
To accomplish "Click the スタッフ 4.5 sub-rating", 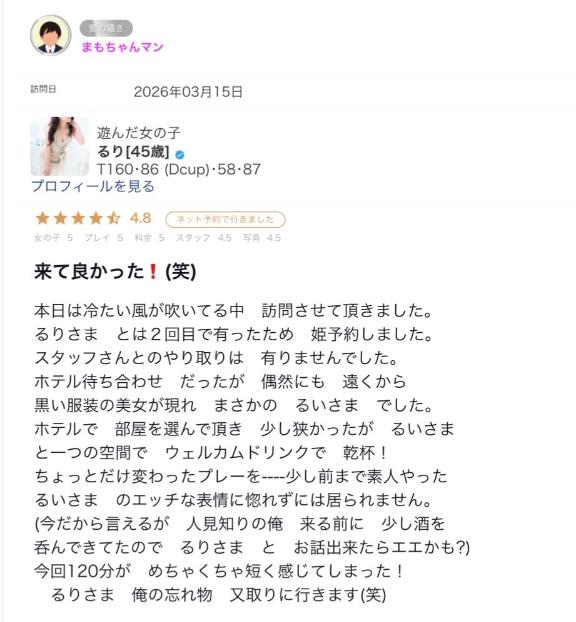I will [204, 238].
